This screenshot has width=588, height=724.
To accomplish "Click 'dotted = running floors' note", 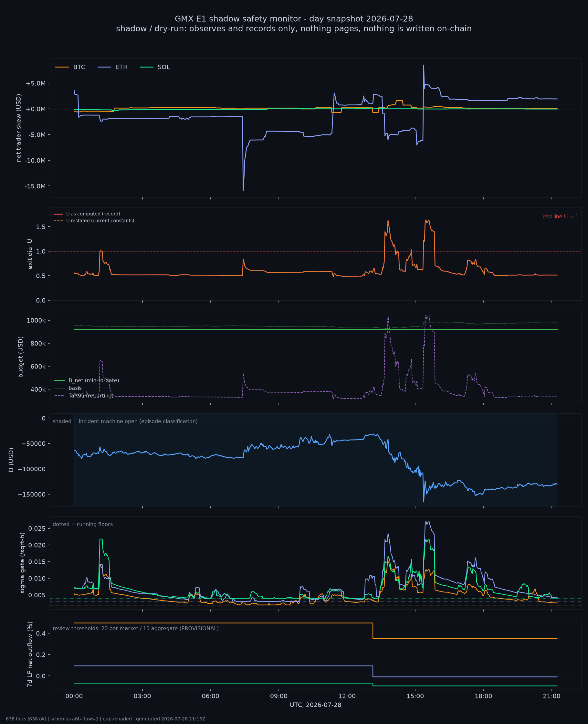I will point(83,524).
